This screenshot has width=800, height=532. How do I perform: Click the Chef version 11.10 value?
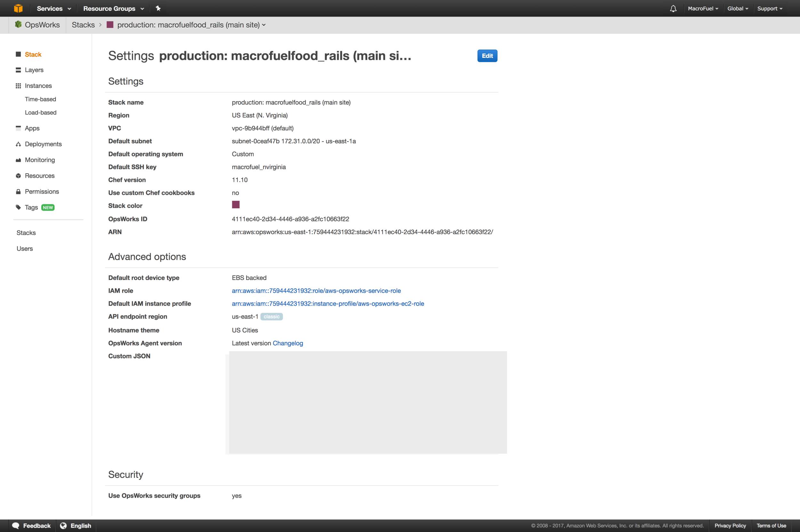(240, 180)
